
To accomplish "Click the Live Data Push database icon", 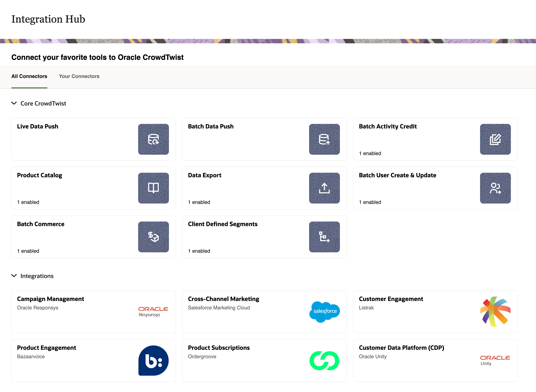I will point(154,139).
